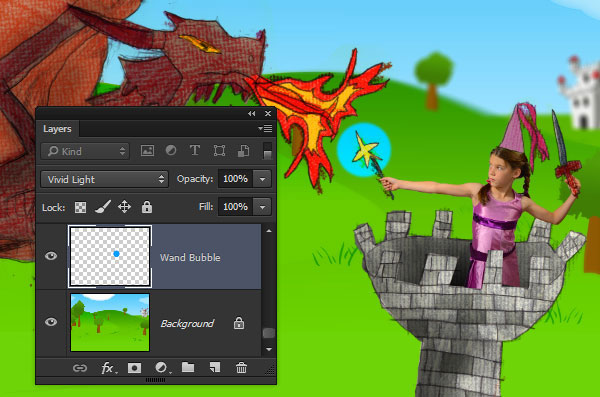600x397 pixels.
Task: Filter layers by adjustment layers icon
Action: pyautogui.click(x=171, y=150)
